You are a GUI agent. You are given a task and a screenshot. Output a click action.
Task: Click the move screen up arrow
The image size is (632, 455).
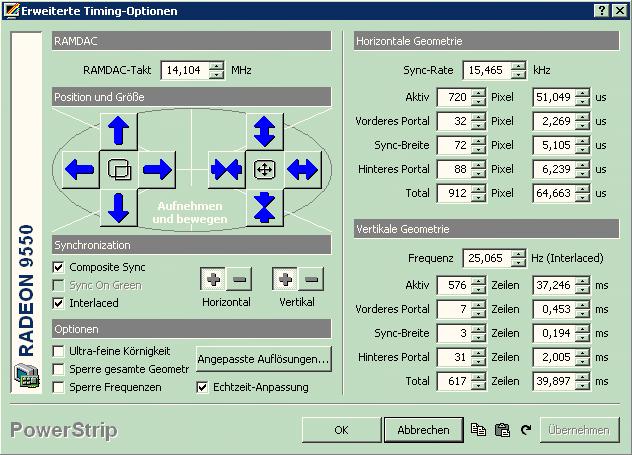coord(119,131)
